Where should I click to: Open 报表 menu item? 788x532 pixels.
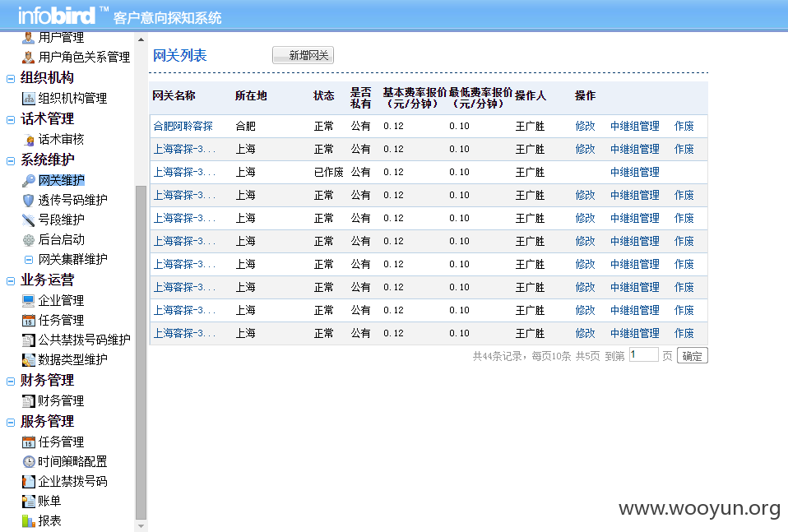49,521
